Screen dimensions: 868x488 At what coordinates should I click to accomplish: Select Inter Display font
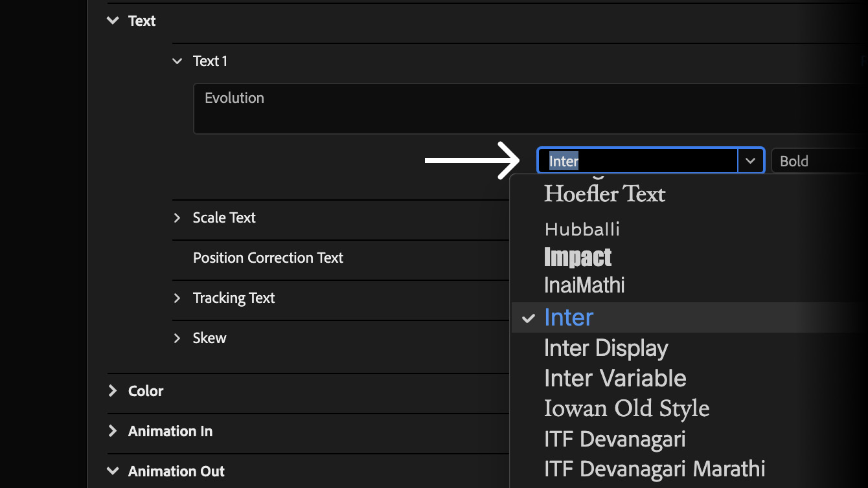pos(606,348)
